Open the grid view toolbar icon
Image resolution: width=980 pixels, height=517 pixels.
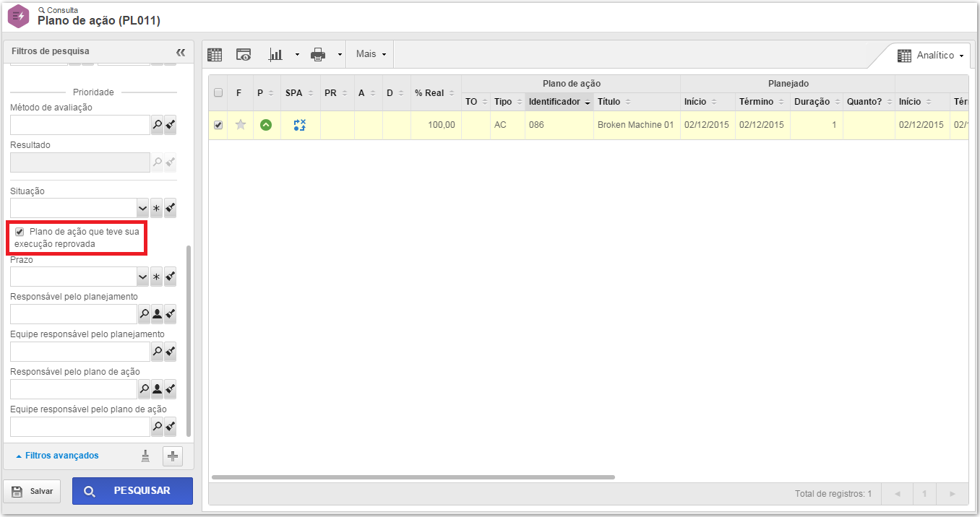point(215,54)
